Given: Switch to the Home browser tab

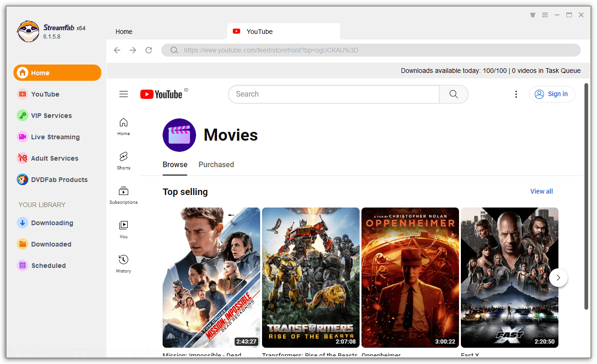Looking at the screenshot, I should pos(124,32).
